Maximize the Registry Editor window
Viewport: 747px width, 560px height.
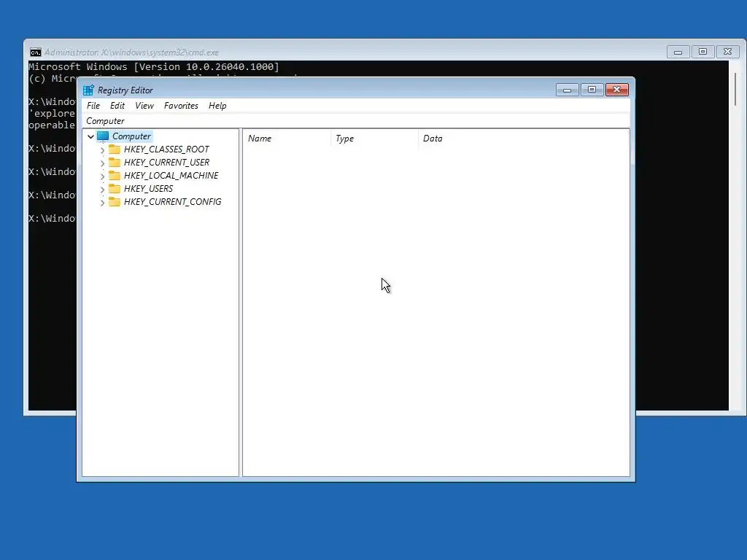click(x=592, y=90)
